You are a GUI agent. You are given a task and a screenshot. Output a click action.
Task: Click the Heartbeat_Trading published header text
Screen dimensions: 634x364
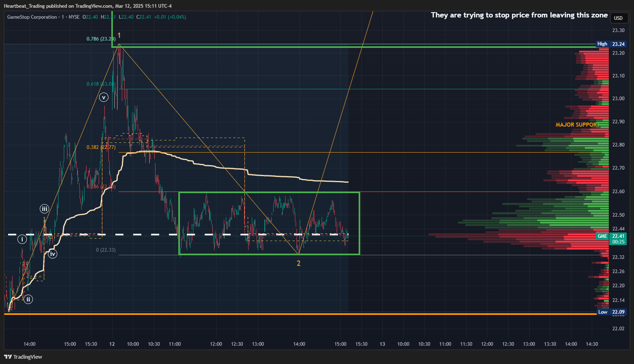tap(88, 6)
